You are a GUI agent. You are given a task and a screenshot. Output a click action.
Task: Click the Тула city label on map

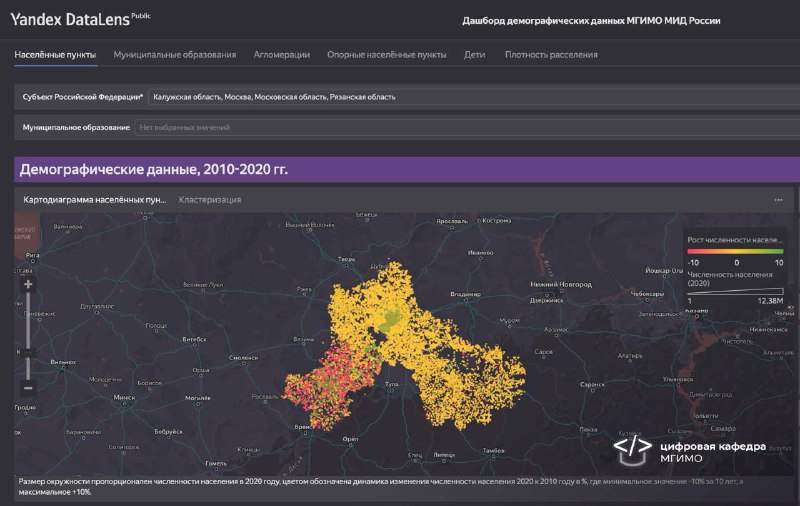pos(392,384)
